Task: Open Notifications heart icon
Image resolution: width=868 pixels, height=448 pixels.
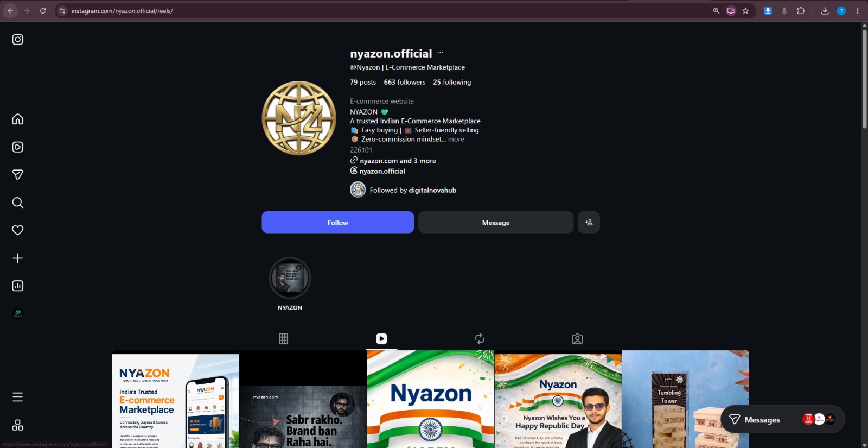Action: point(18,230)
